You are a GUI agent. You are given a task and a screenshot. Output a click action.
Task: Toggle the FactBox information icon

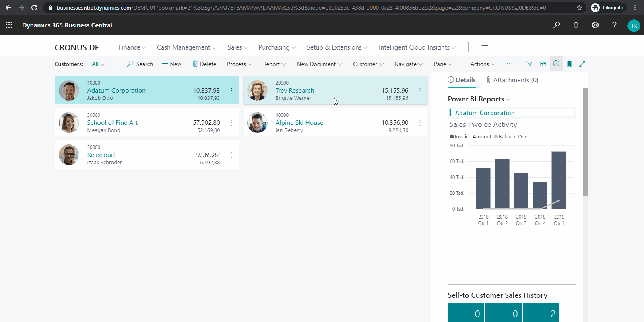pyautogui.click(x=556, y=64)
